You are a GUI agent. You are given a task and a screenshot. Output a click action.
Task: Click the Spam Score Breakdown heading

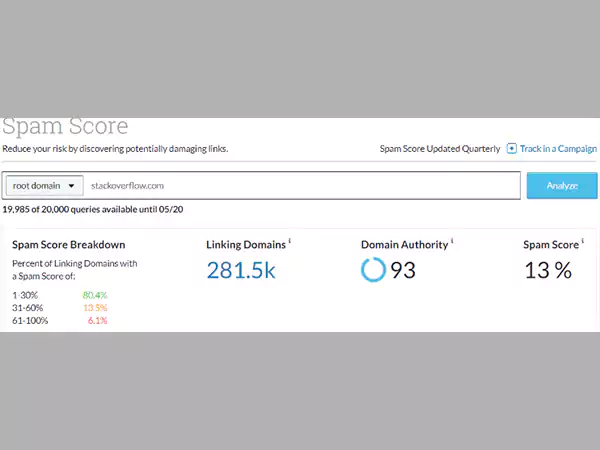68,244
